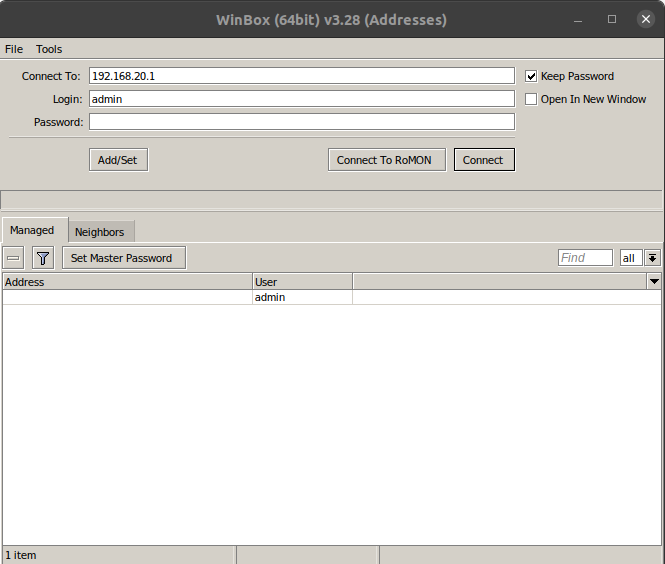Click the empty Password field

click(301, 122)
